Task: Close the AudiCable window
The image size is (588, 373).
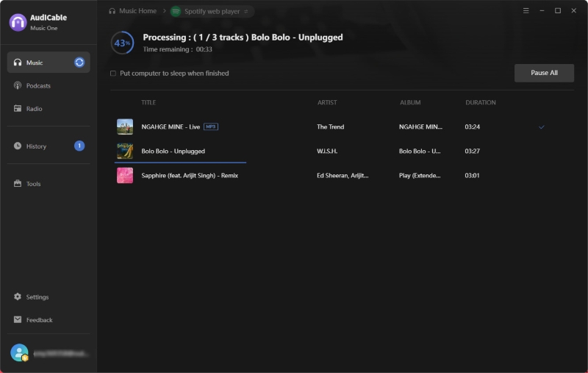Action: click(574, 10)
